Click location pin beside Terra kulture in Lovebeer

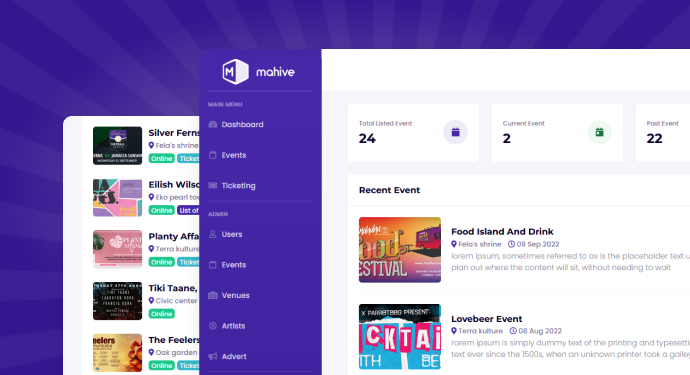(x=454, y=331)
